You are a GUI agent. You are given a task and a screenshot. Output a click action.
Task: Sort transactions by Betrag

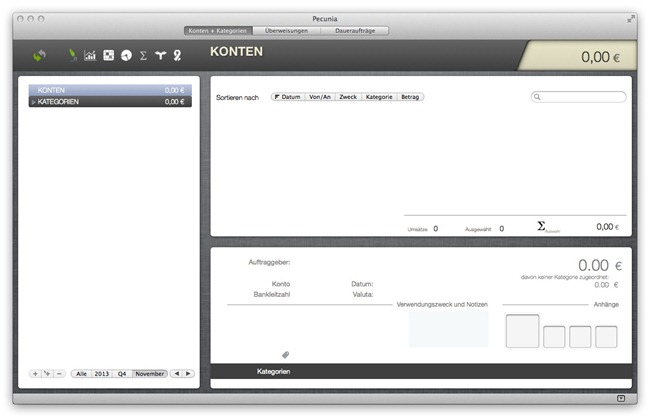[x=410, y=97]
